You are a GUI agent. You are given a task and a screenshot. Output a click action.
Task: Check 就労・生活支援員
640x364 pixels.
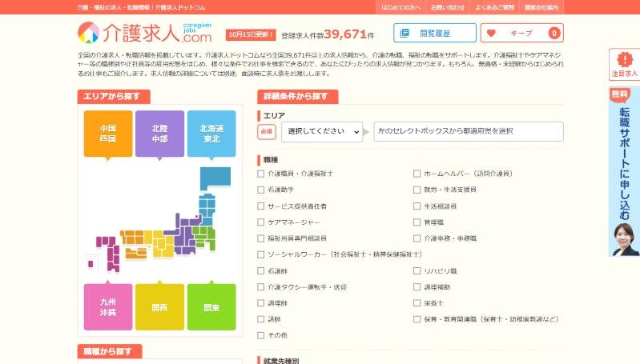[x=417, y=190]
